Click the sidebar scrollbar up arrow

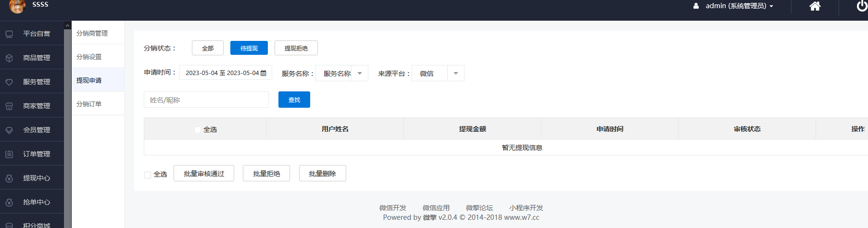click(67, 25)
